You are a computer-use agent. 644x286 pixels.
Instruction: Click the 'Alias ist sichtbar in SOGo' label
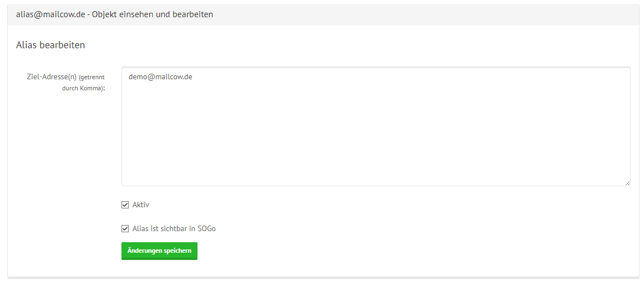(x=174, y=228)
